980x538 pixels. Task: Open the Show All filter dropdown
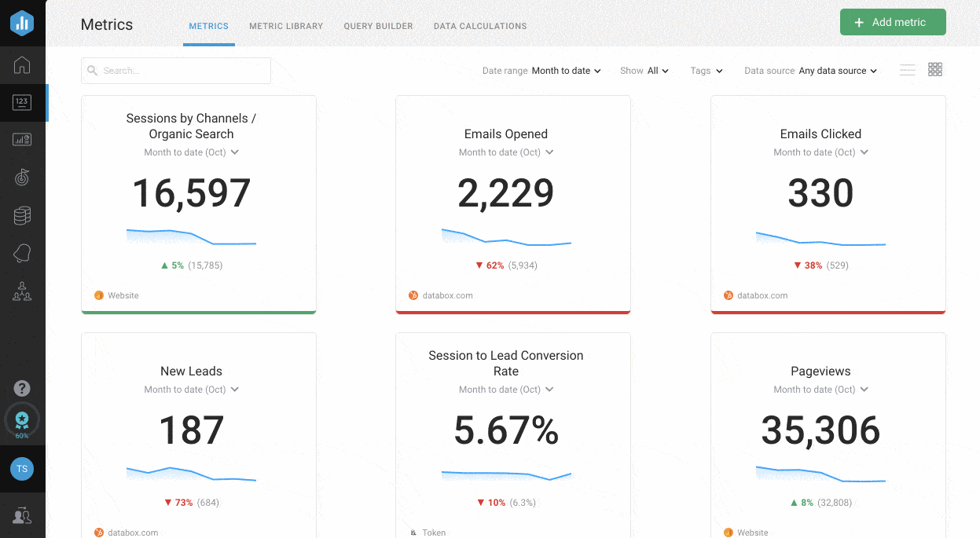point(657,71)
